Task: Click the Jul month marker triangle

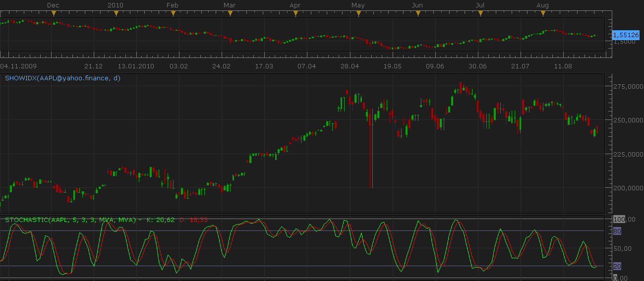Action: coord(480,14)
